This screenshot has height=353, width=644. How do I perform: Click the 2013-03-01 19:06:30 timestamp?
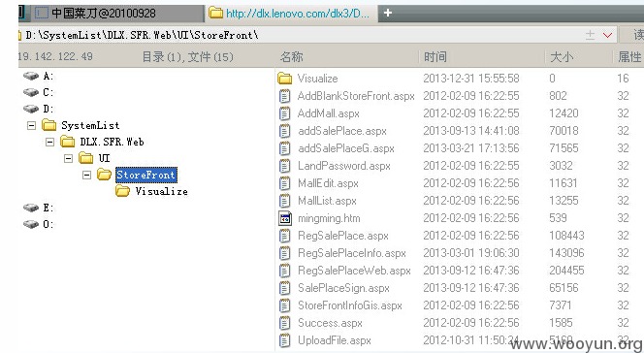coord(471,253)
